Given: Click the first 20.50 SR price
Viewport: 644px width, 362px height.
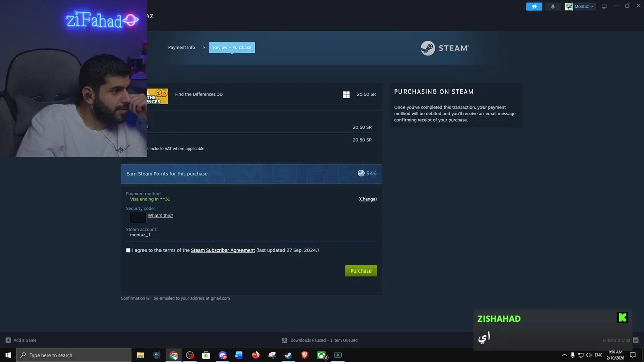Looking at the screenshot, I should coord(366,94).
